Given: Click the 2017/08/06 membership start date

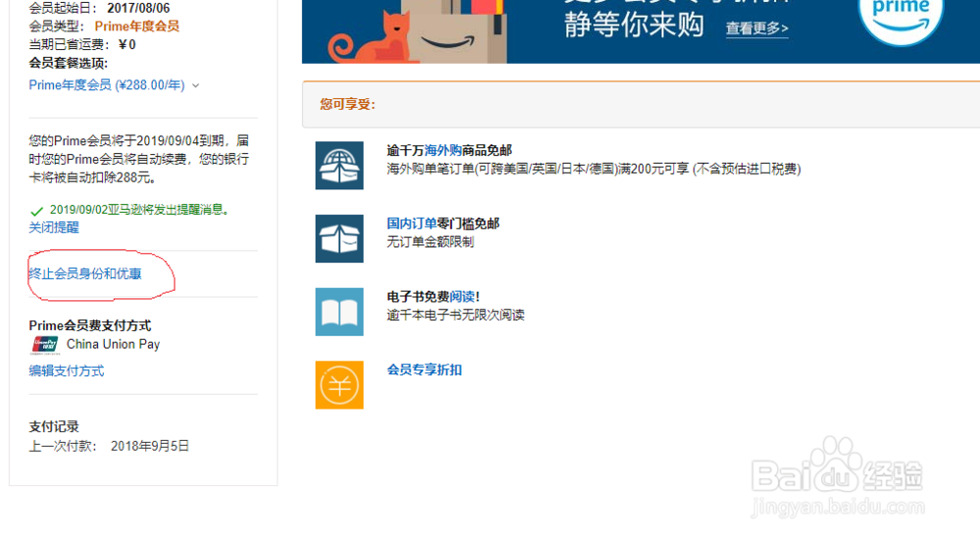Looking at the screenshot, I should (x=138, y=8).
